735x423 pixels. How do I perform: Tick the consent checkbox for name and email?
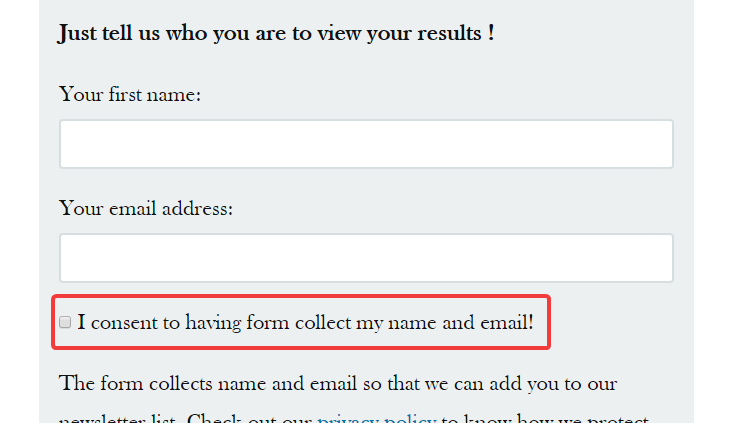point(65,322)
